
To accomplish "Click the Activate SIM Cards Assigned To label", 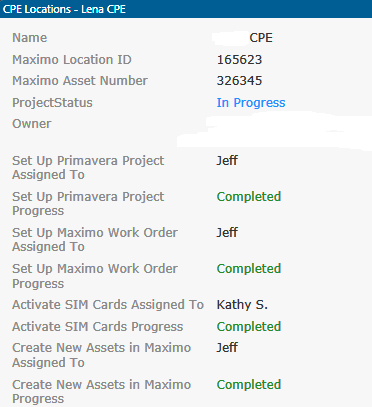I will 108,305.
